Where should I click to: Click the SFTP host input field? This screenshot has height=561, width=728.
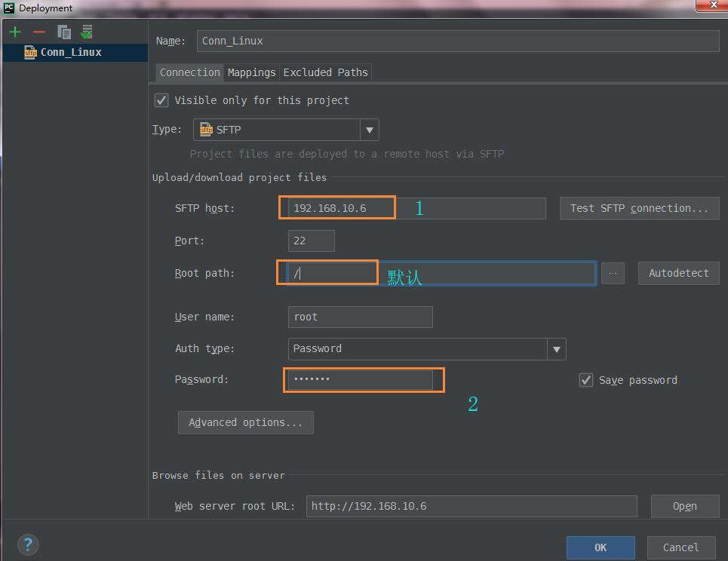pyautogui.click(x=415, y=208)
